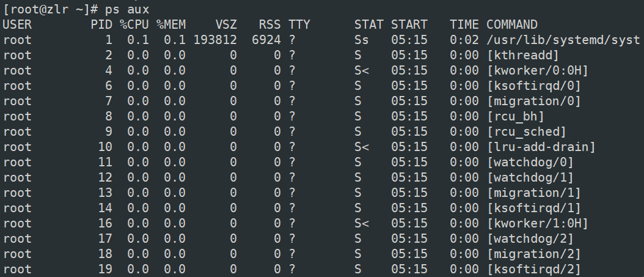Click PID 12 in the process list

point(105,177)
